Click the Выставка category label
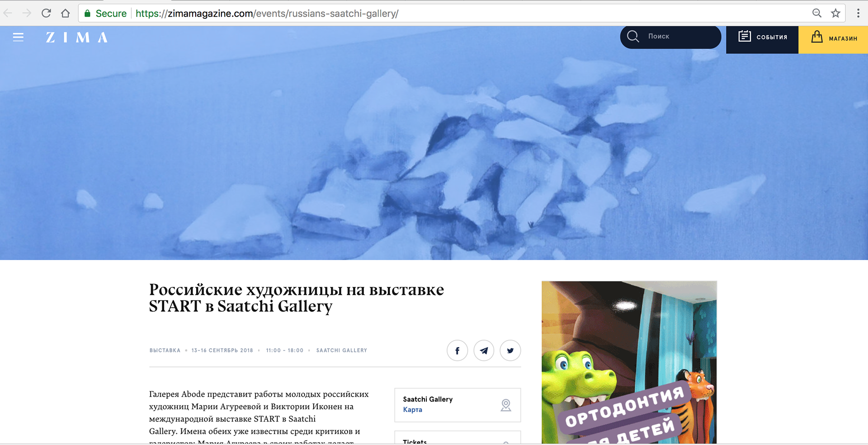 [165, 351]
